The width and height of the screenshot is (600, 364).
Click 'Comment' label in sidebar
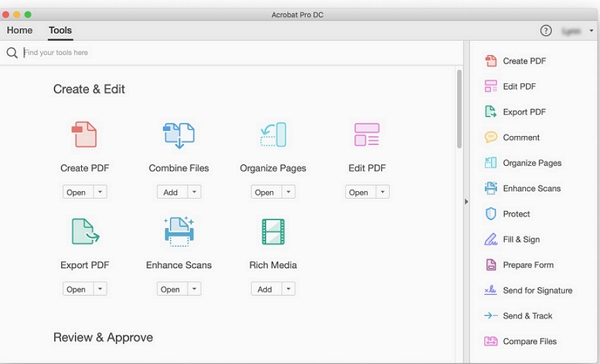521,137
